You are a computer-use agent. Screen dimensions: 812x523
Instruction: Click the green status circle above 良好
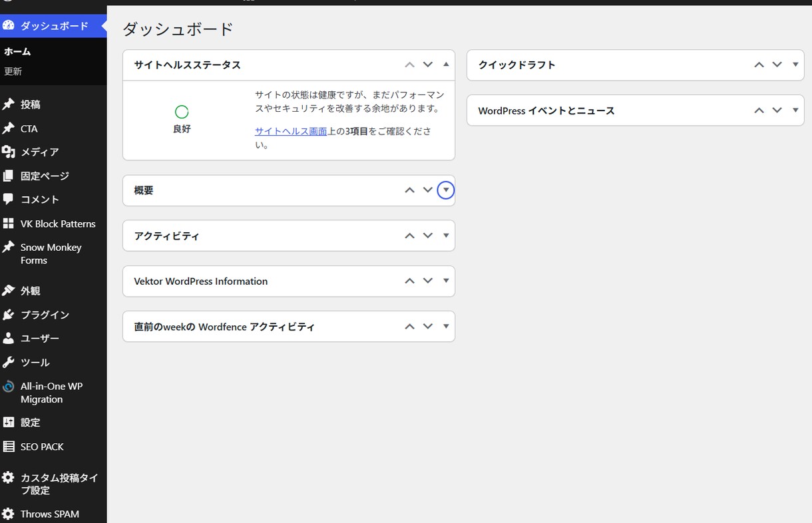(182, 112)
